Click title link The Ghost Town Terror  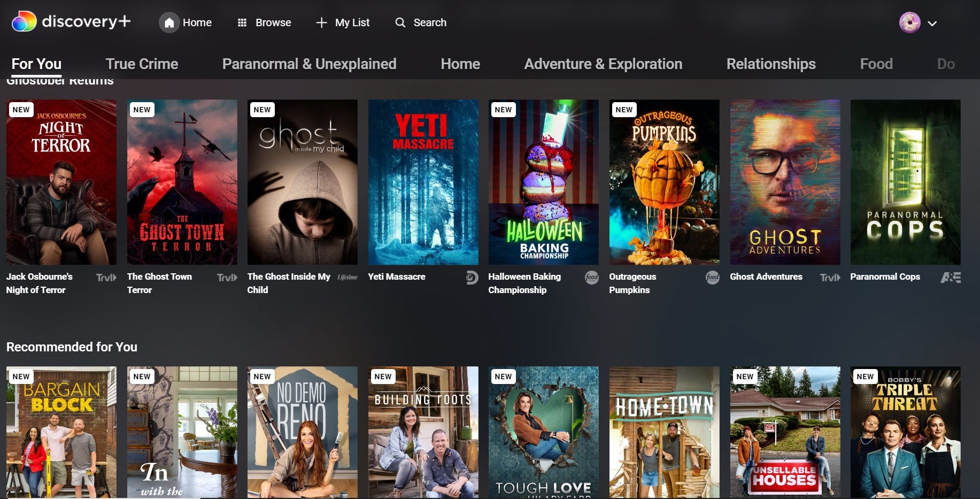pyautogui.click(x=159, y=283)
